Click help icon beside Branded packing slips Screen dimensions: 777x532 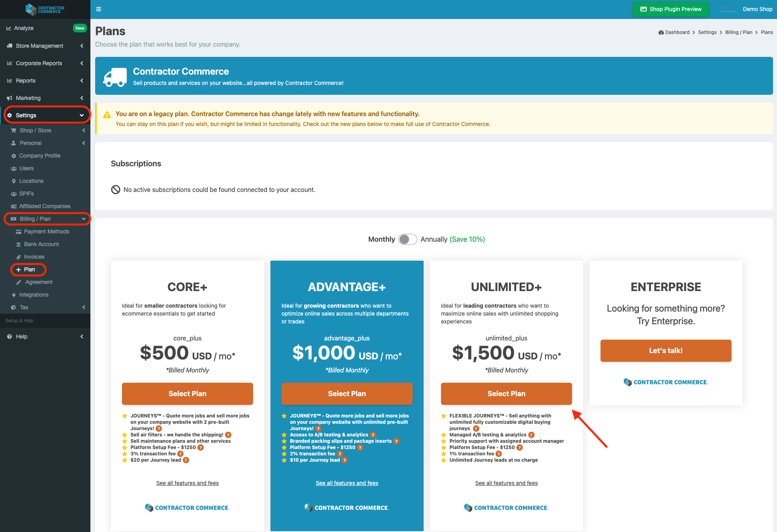pyautogui.click(x=396, y=441)
